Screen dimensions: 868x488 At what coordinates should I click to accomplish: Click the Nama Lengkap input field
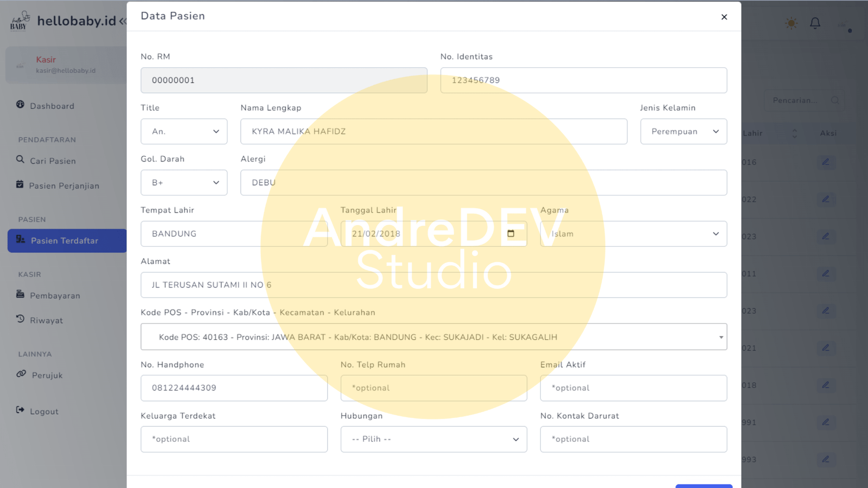click(433, 132)
